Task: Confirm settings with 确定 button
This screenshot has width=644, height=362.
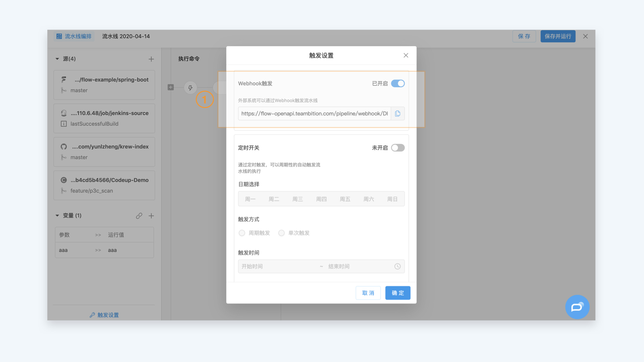Action: (x=398, y=293)
